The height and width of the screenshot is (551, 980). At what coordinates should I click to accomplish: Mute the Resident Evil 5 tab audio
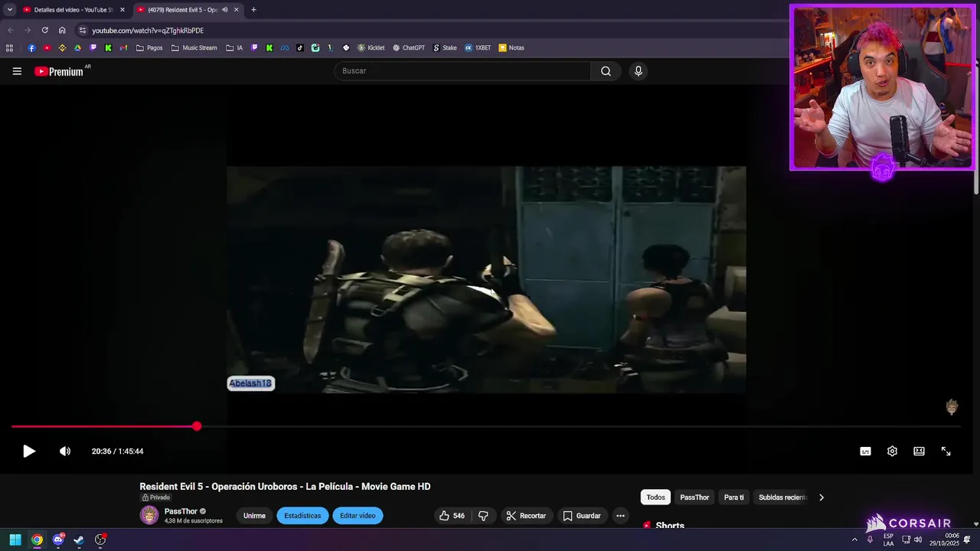click(x=225, y=10)
